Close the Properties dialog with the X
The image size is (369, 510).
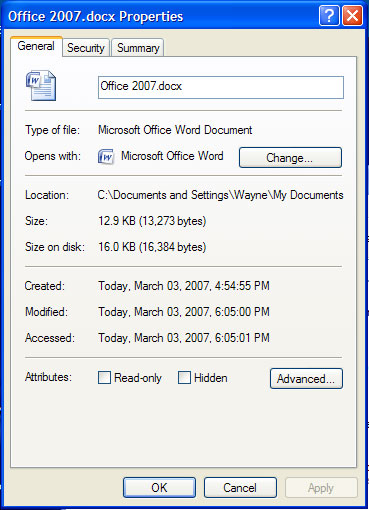[x=352, y=15]
